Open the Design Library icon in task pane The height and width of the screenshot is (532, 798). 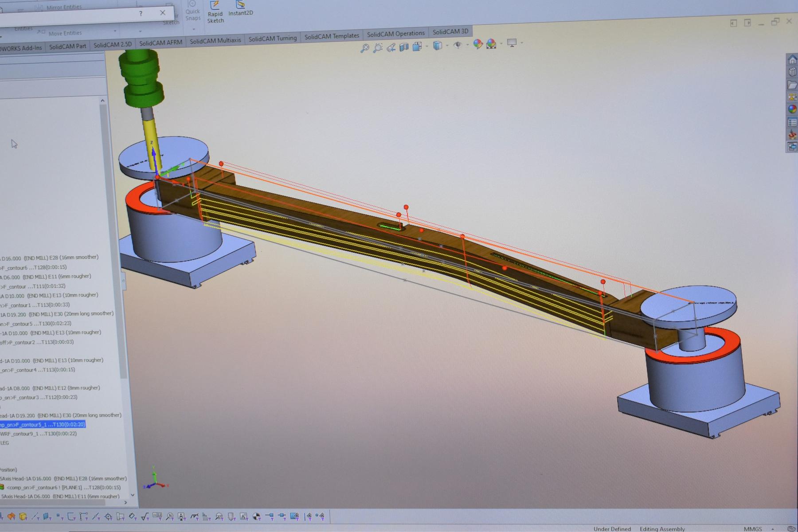(x=792, y=72)
